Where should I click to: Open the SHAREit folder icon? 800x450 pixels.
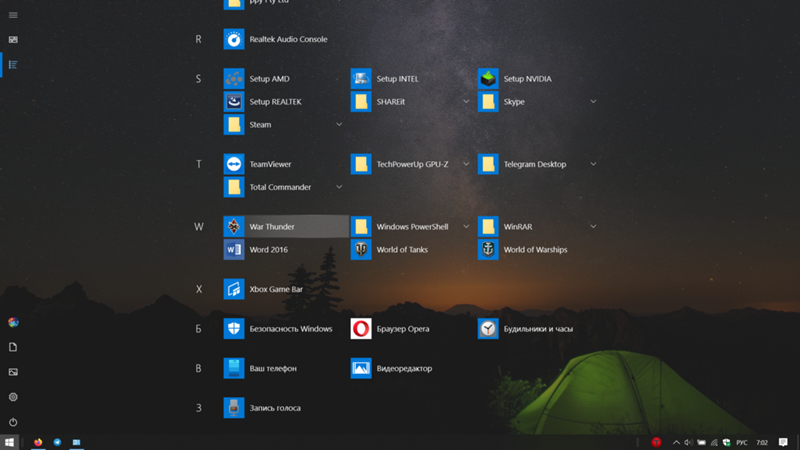tap(361, 102)
